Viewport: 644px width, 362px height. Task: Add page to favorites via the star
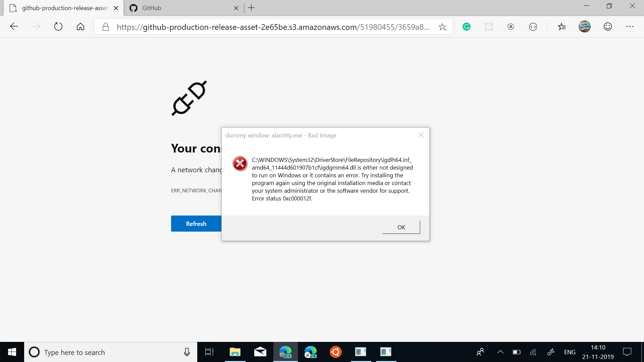(x=442, y=27)
